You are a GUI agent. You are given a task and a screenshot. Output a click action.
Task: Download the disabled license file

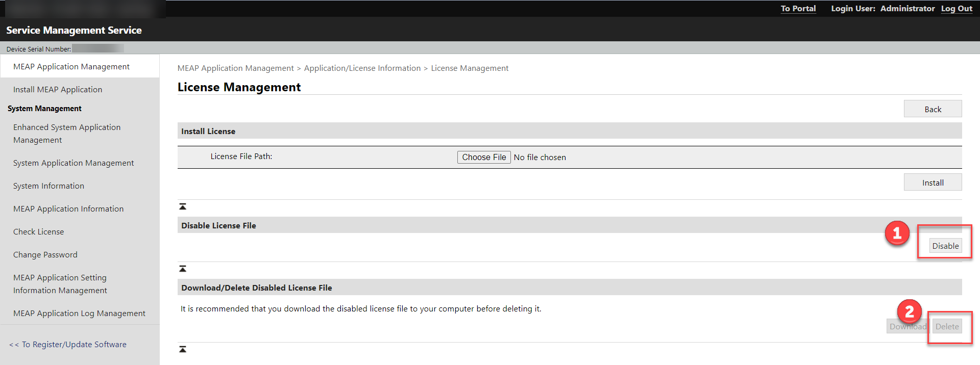point(908,326)
